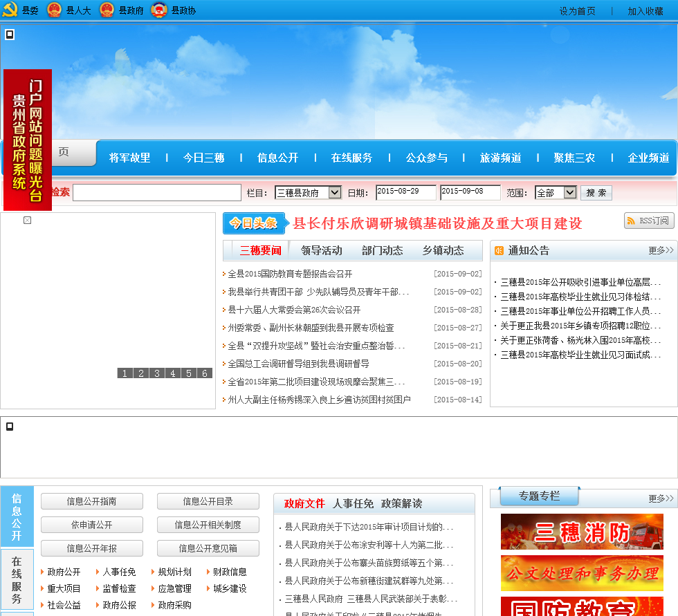Open the 三穗消防 banner
The image size is (678, 616).
click(582, 532)
